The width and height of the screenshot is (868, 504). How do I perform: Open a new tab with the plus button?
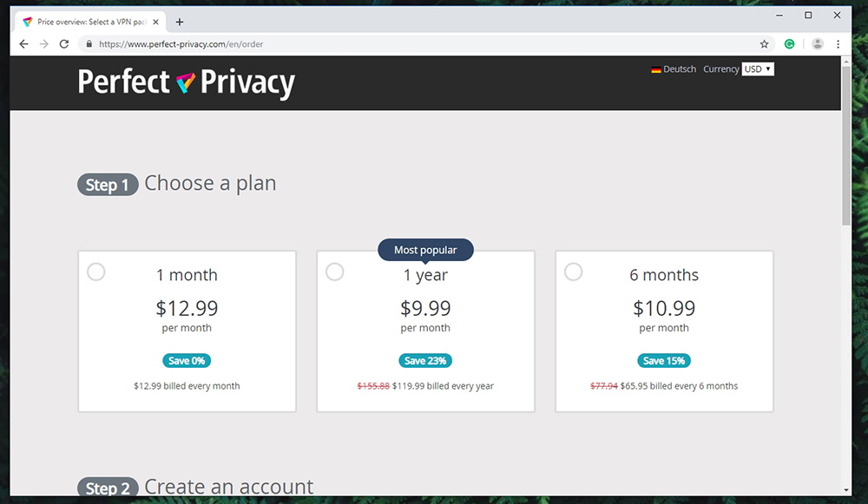pos(180,23)
